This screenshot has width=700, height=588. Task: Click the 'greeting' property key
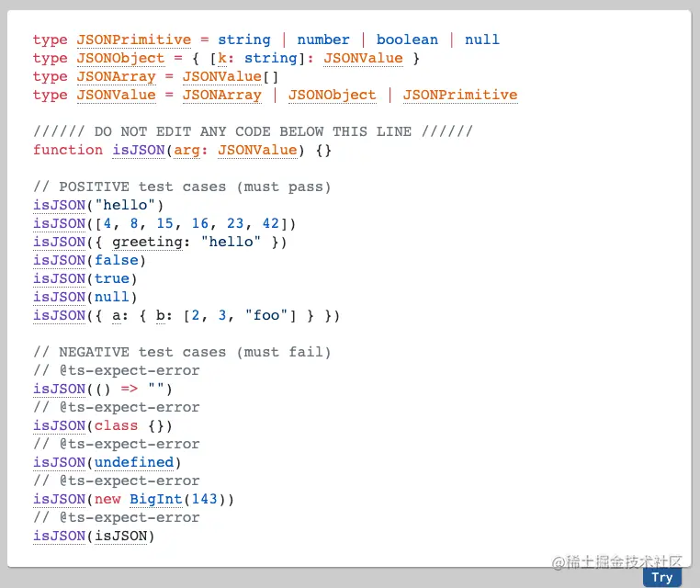147,242
